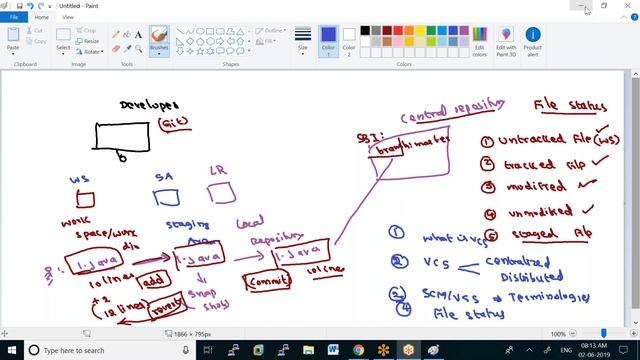640x360 pixels.
Task: Select the Pencil tool
Action: pyautogui.click(x=116, y=35)
